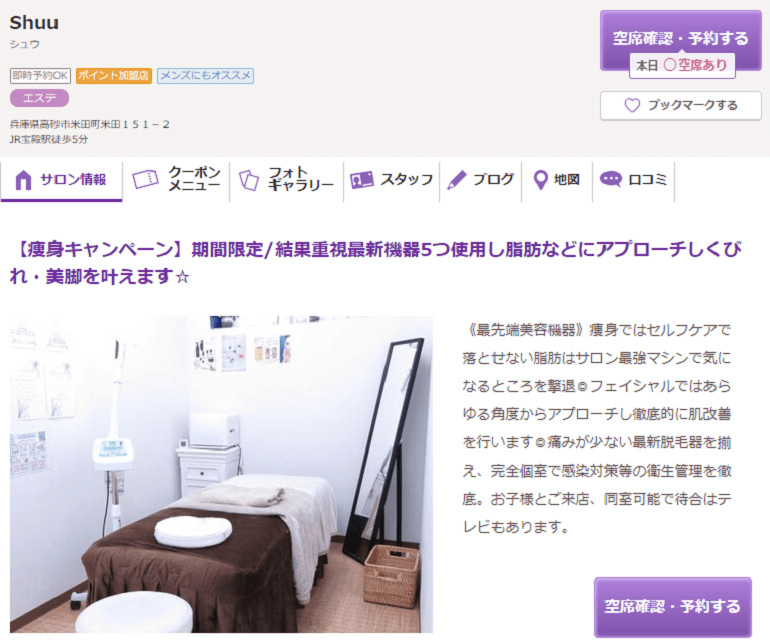Screen dimensions: 770x643
Task: Select the フォトギャラリー tab
Action: click(286, 180)
